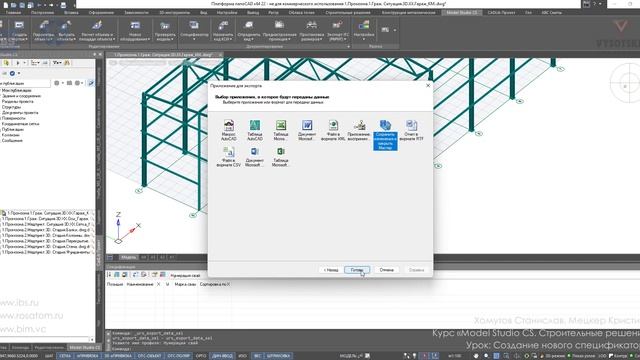The width and height of the screenshot is (640, 360).
Task: Toggle оПРИВЯЗКА object snap in status bar
Action: (x=88, y=356)
